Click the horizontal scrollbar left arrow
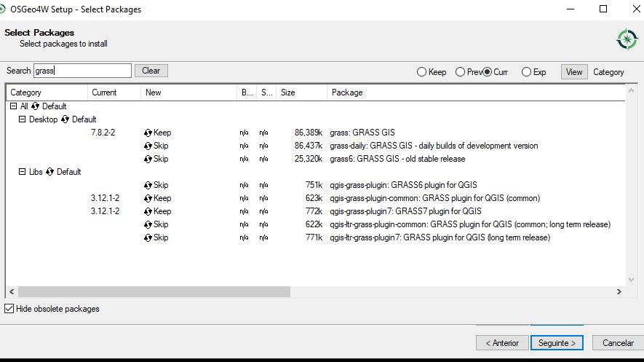Viewport: 644px width, 362px height. click(x=12, y=292)
